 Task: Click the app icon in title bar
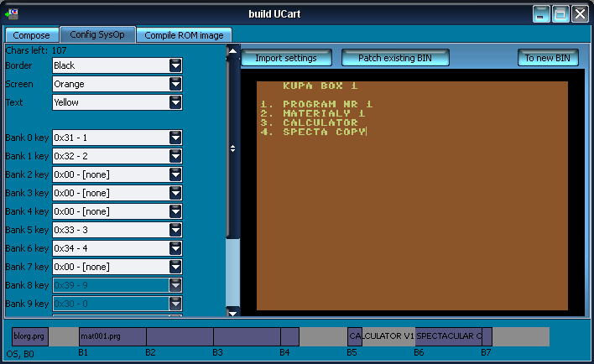click(12, 13)
